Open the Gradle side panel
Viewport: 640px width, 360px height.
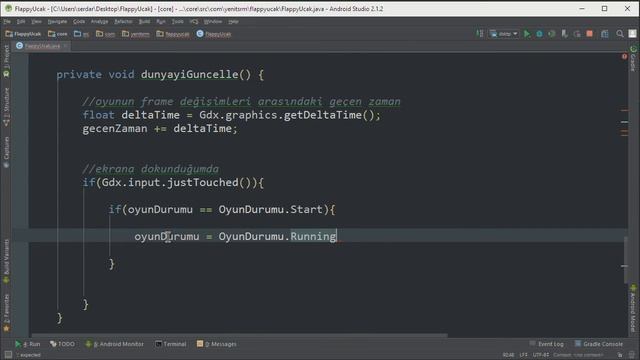click(633, 58)
